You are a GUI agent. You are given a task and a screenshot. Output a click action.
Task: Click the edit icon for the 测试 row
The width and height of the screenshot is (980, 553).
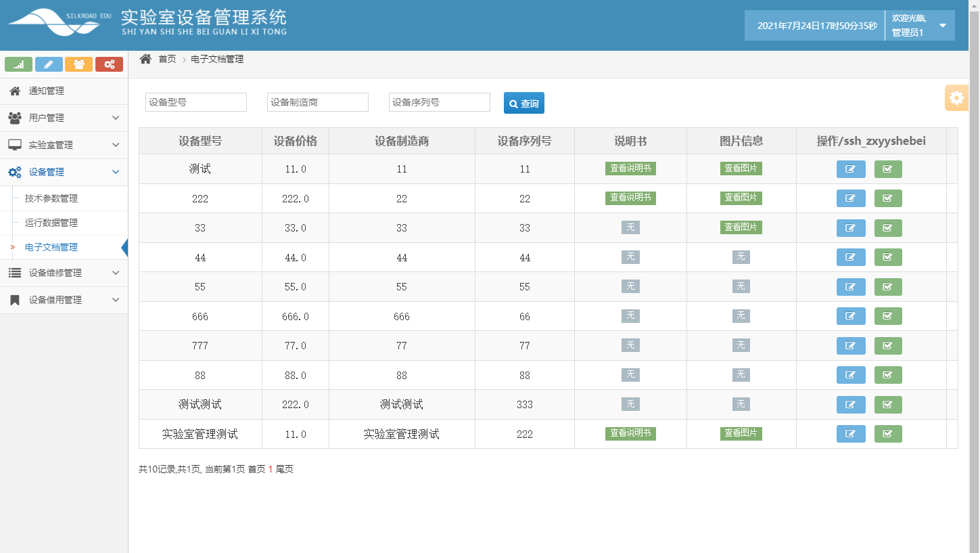coord(851,169)
